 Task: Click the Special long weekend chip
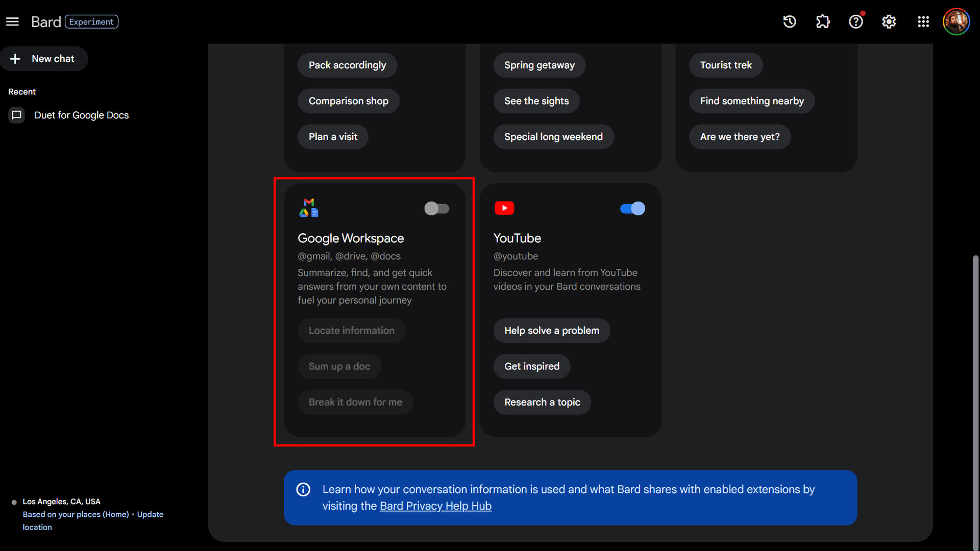click(x=553, y=137)
